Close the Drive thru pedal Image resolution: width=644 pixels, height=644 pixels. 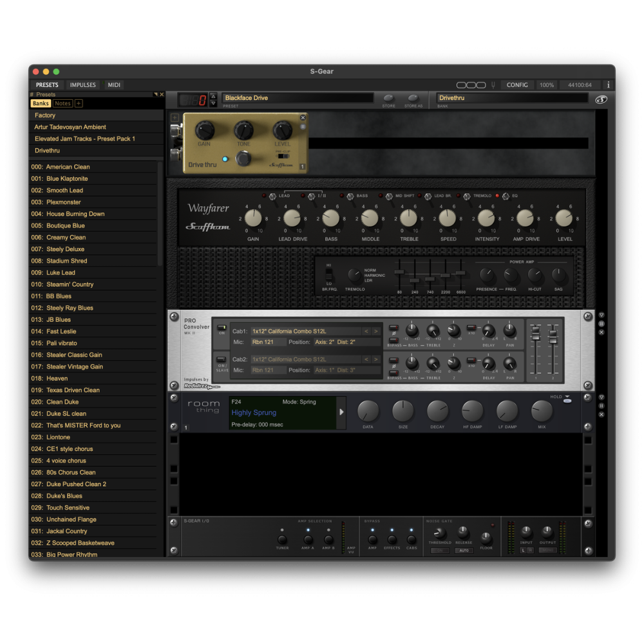click(303, 118)
